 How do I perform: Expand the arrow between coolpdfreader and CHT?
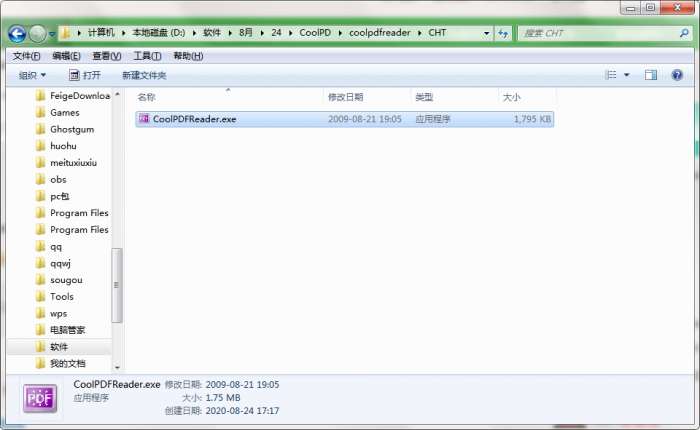(x=420, y=33)
